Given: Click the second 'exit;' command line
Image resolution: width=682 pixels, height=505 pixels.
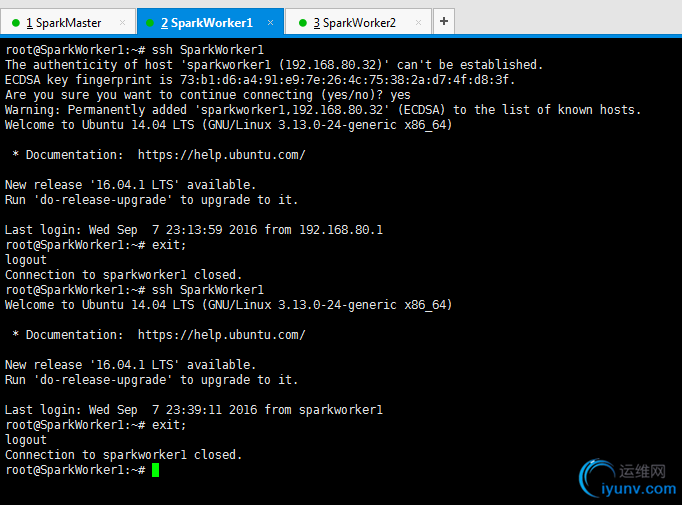Looking at the screenshot, I should pos(95,425).
